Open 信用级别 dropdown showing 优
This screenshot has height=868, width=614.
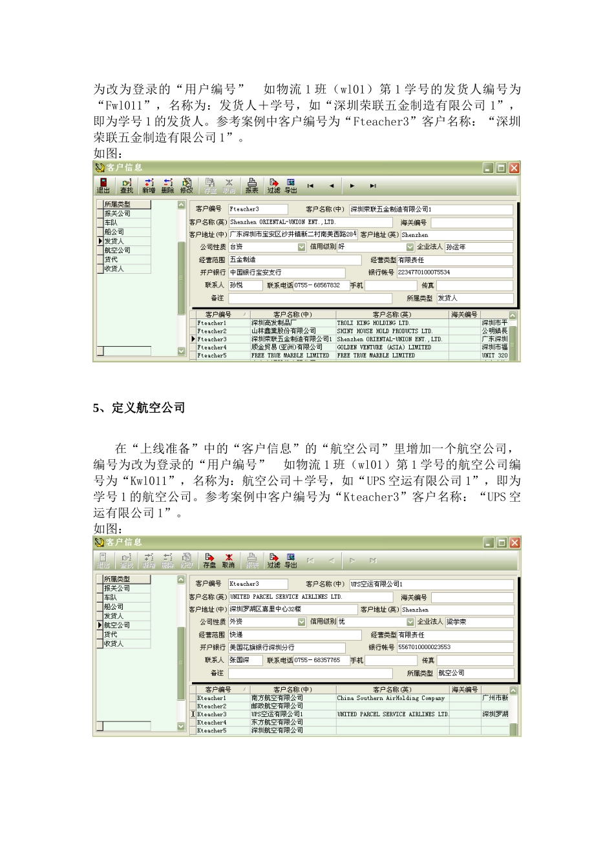(410, 622)
